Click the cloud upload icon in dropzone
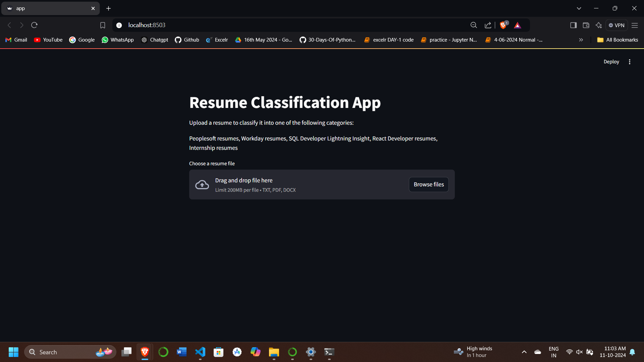The height and width of the screenshot is (362, 644). [x=202, y=185]
